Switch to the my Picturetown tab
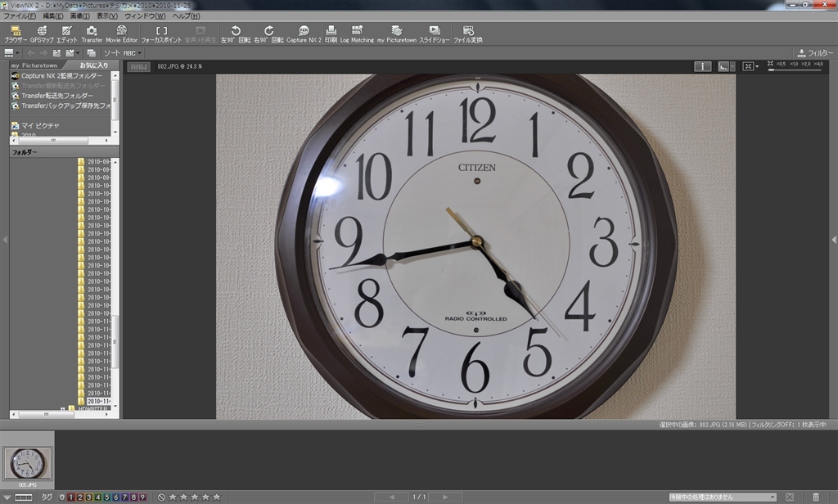 [34, 65]
